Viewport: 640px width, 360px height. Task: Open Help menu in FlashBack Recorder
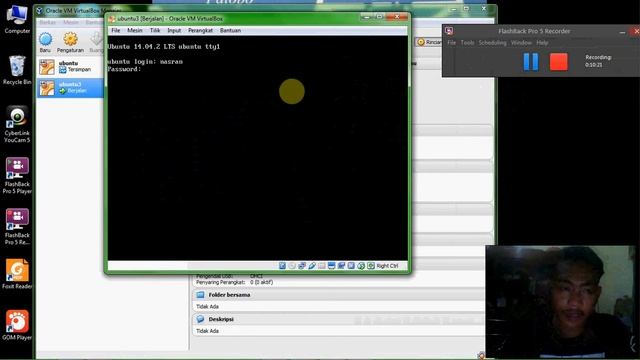point(542,42)
